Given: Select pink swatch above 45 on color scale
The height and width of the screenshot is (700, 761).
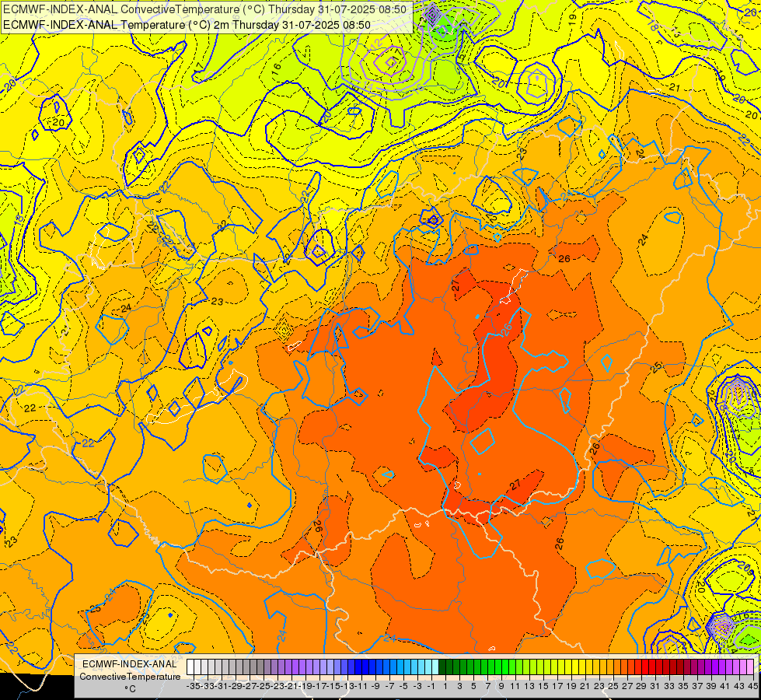Looking at the screenshot, I should click(x=750, y=667).
